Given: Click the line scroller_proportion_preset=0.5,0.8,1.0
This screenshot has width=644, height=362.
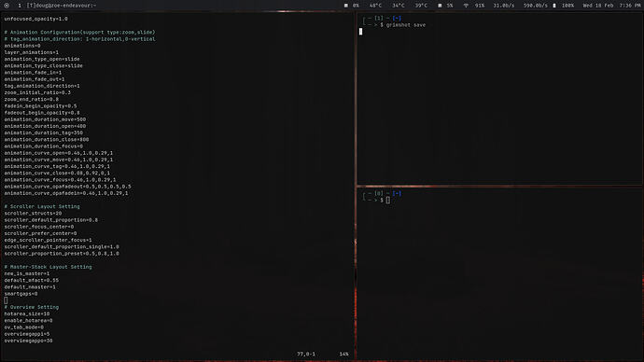Looking at the screenshot, I should (x=62, y=254).
